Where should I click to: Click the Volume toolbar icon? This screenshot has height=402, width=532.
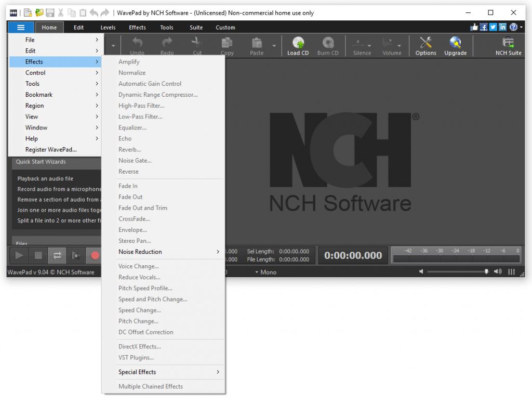tap(392, 46)
